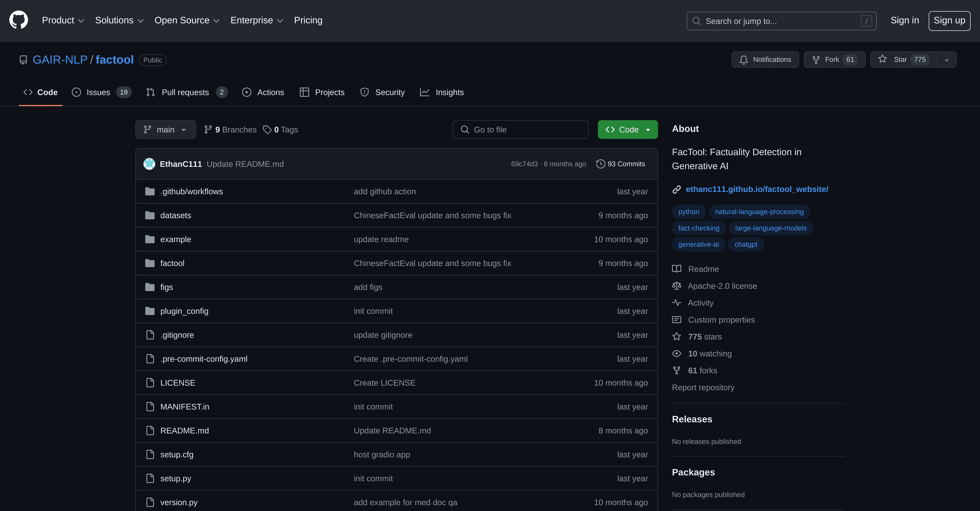
Task: Click the GitHub logo in the header
Action: coord(18,20)
